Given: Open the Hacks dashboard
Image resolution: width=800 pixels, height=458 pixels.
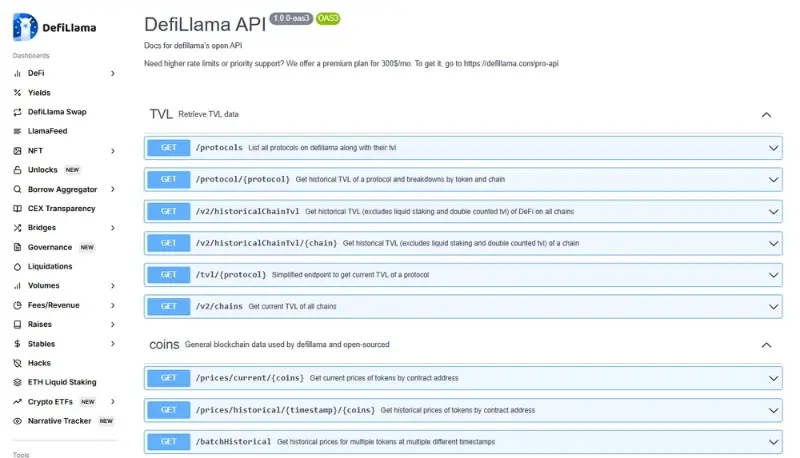Looking at the screenshot, I should 39,363.
